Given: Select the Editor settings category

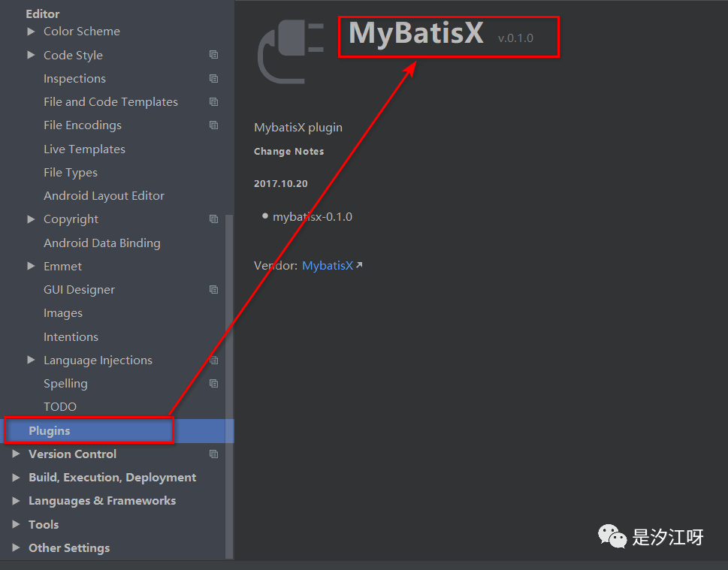Looking at the screenshot, I should pyautogui.click(x=43, y=14).
